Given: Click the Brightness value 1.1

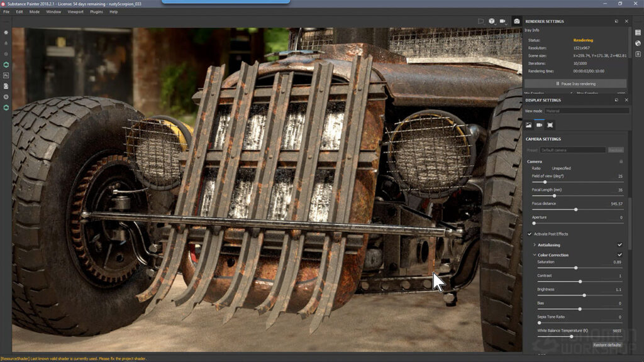Looking at the screenshot, I should [x=619, y=289].
